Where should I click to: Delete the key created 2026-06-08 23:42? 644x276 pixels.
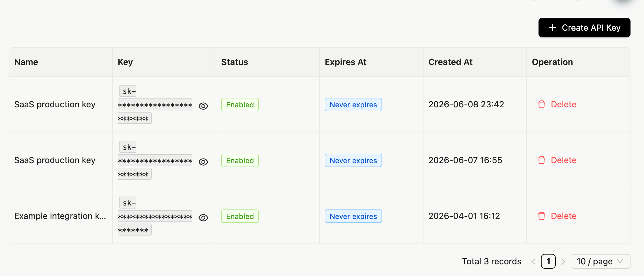coord(557,104)
